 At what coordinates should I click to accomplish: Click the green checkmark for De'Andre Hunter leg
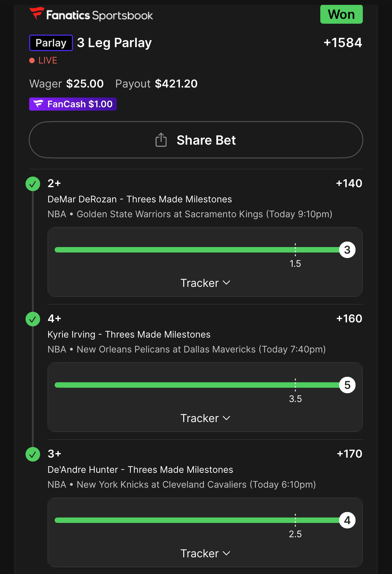[x=33, y=454]
